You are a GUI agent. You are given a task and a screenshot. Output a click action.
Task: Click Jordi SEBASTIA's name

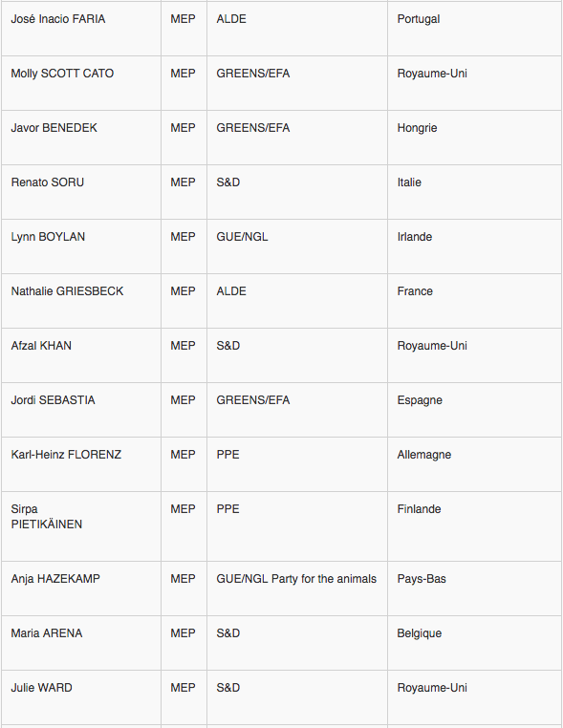click(x=53, y=399)
